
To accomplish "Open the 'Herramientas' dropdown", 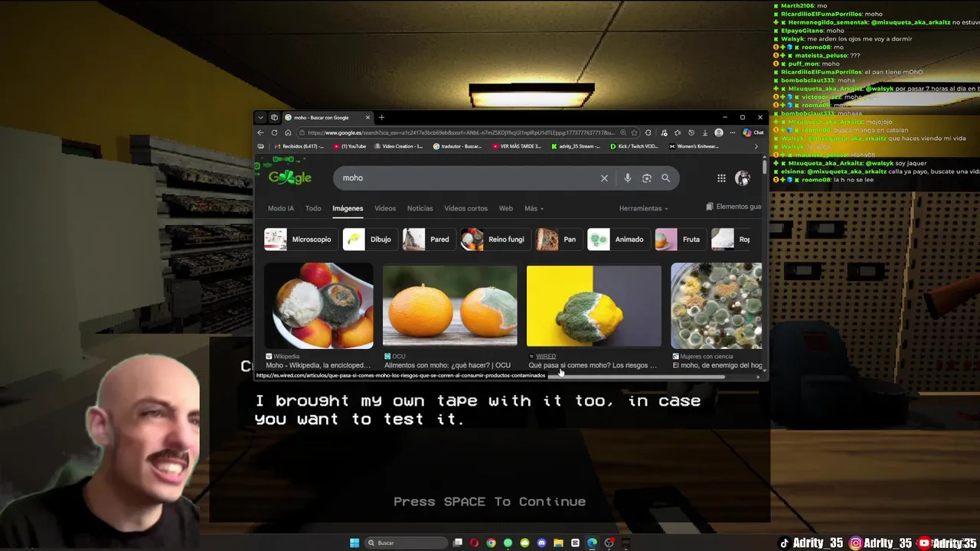I will [x=643, y=208].
